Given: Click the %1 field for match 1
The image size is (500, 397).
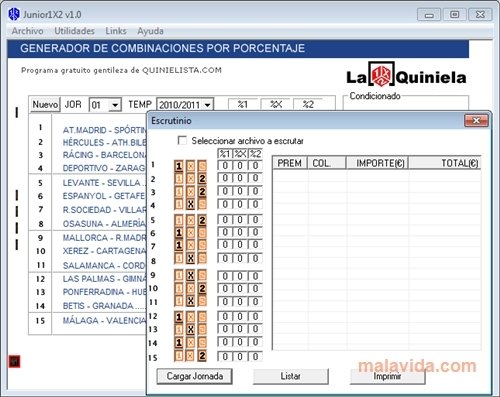Looking at the screenshot, I should click(224, 166).
